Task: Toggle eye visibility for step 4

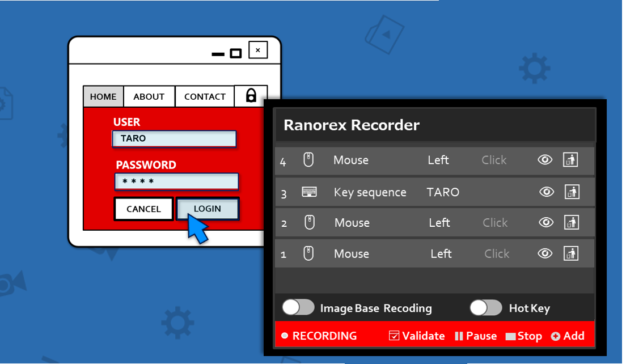Action: 545,160
